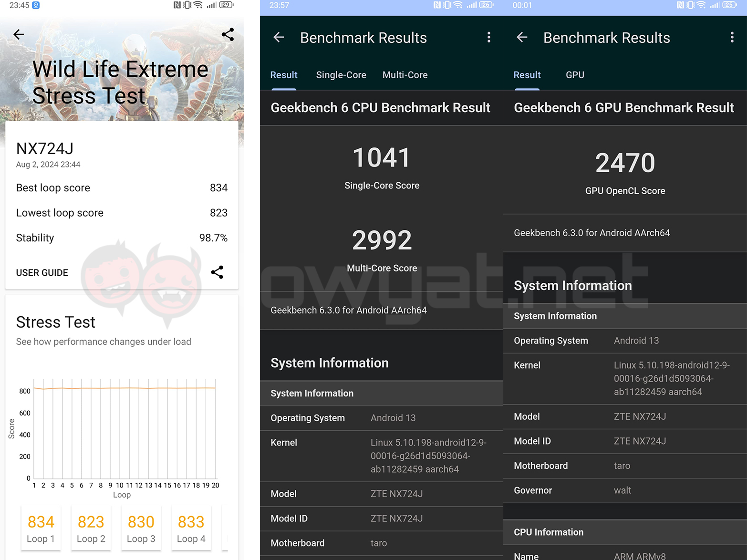Image resolution: width=747 pixels, height=560 pixels.
Task: Tap Geekbench 6.3.0 version text in GPU screen
Action: coord(592,233)
